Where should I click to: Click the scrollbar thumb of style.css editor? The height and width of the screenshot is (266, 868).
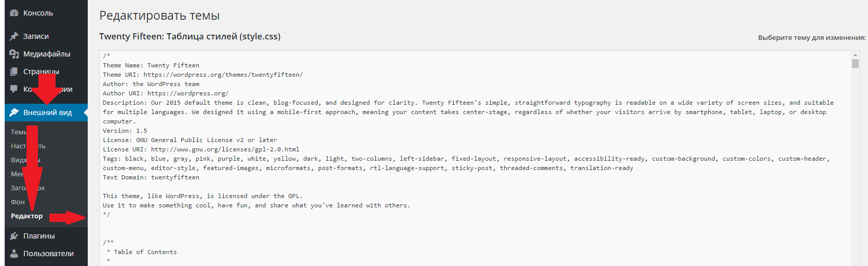click(x=855, y=64)
